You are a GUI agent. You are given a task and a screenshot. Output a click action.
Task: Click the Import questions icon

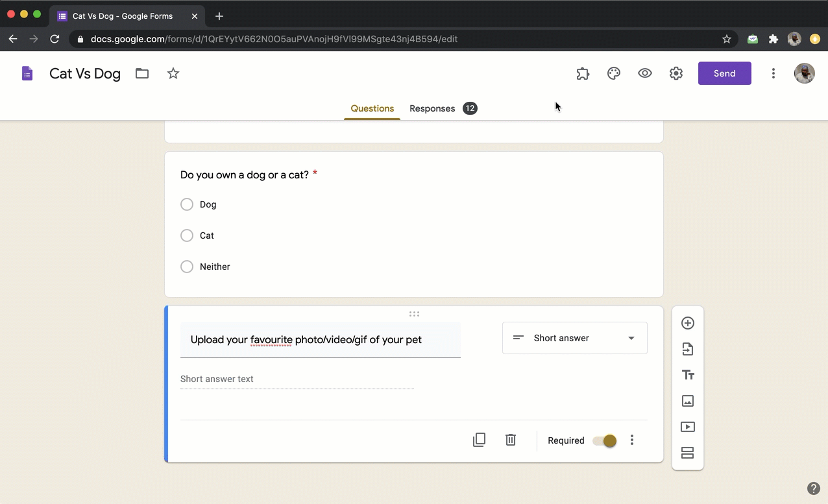point(688,349)
